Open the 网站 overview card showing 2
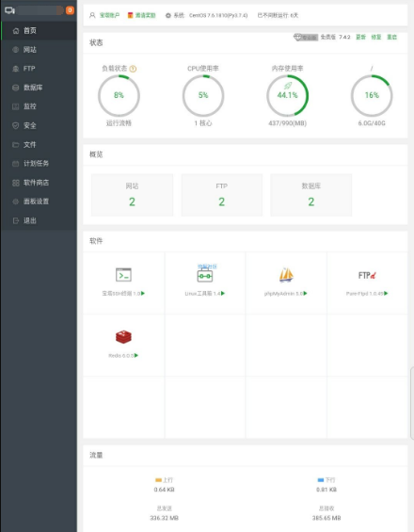 coord(132,195)
